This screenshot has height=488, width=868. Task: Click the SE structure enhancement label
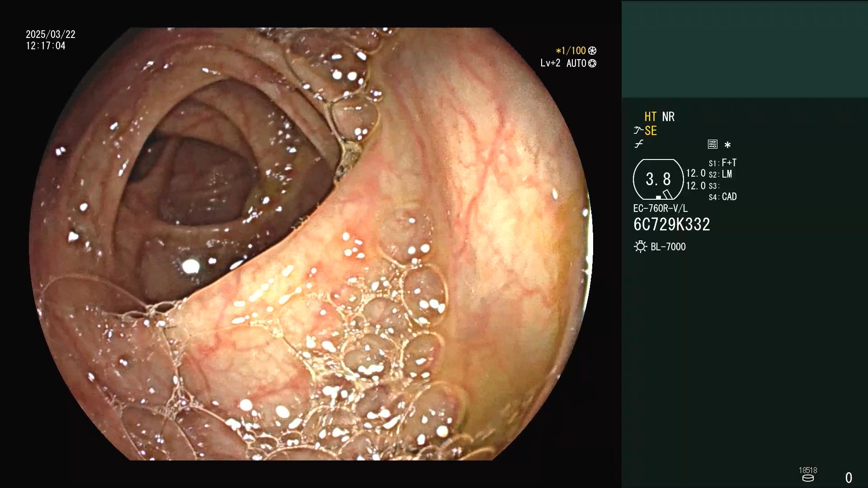(x=651, y=131)
